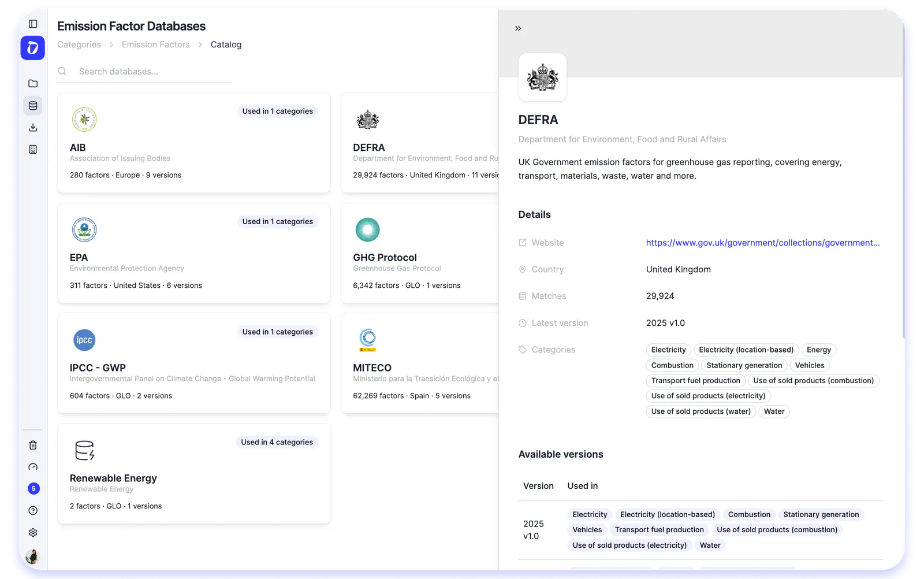Go to Categories breadcrumb
Viewport: 924px width, 579px height.
[79, 44]
